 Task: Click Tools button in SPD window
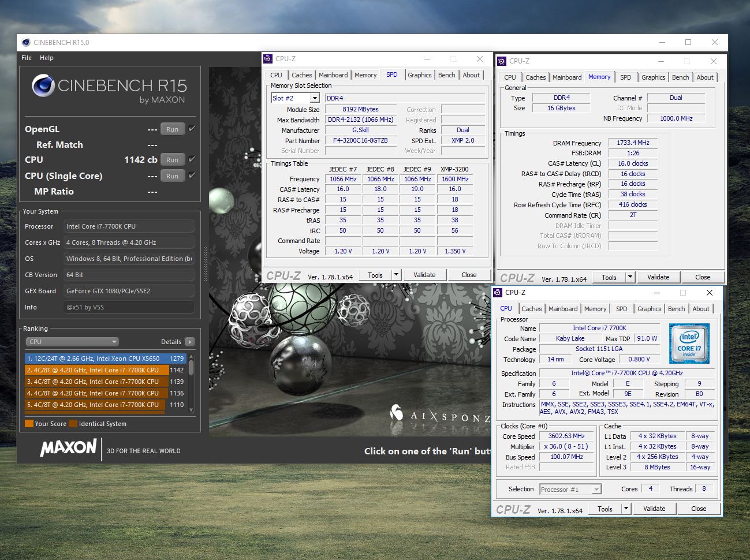pyautogui.click(x=375, y=275)
